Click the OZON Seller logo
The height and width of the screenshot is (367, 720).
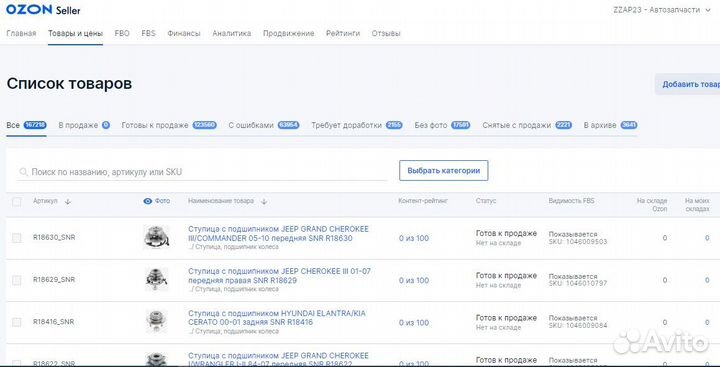[44, 9]
